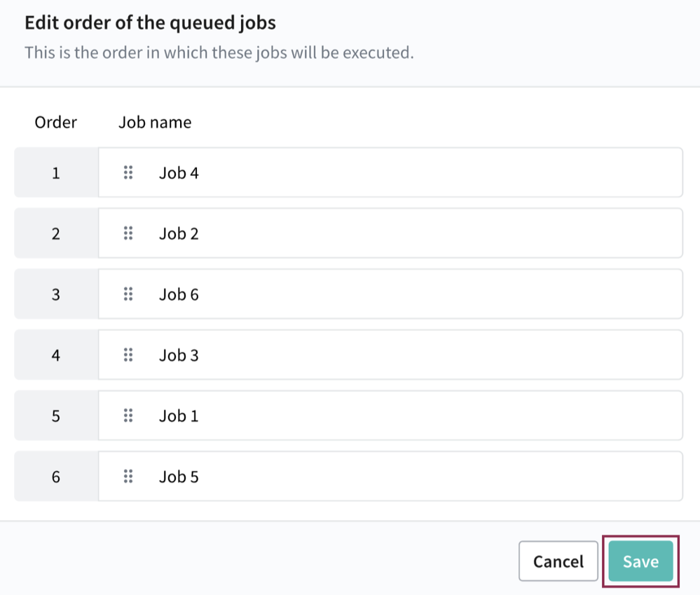Click the drag handle for Job 6
The image size is (700, 595).
click(128, 294)
